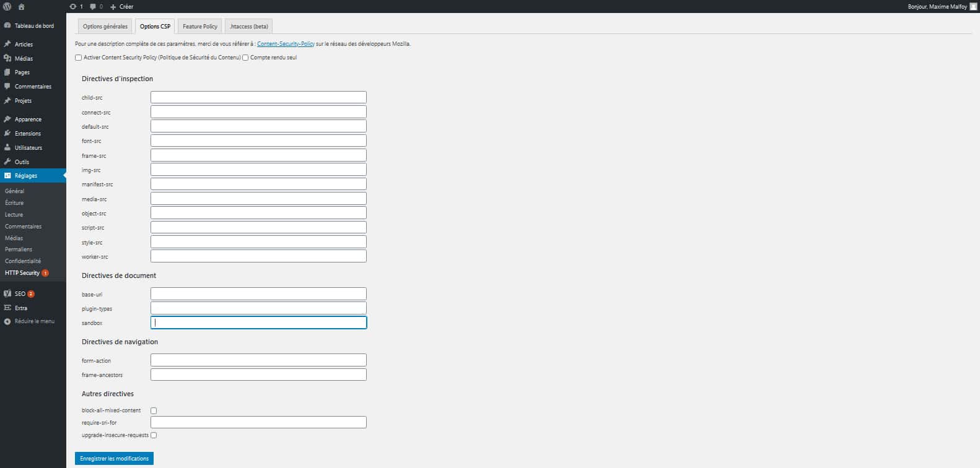Toggle Compte rendu seul checkbox
The image size is (980, 468).
click(245, 58)
